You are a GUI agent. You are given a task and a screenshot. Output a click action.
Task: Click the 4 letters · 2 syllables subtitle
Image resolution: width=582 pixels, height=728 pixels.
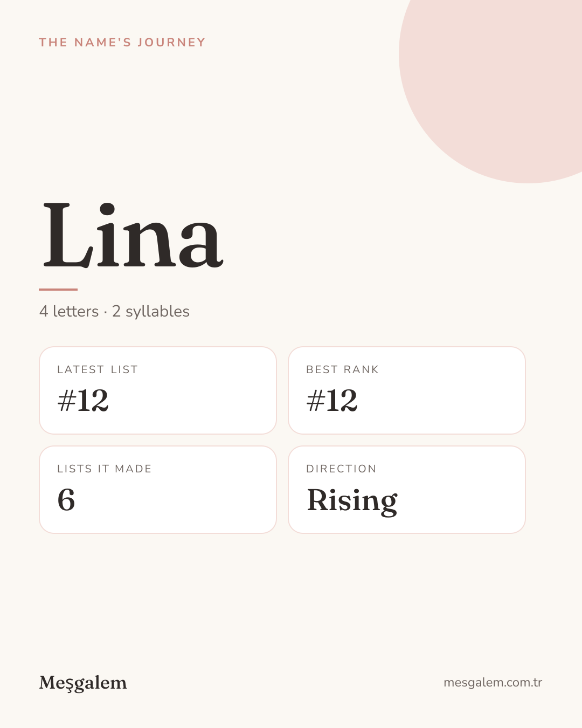114,312
